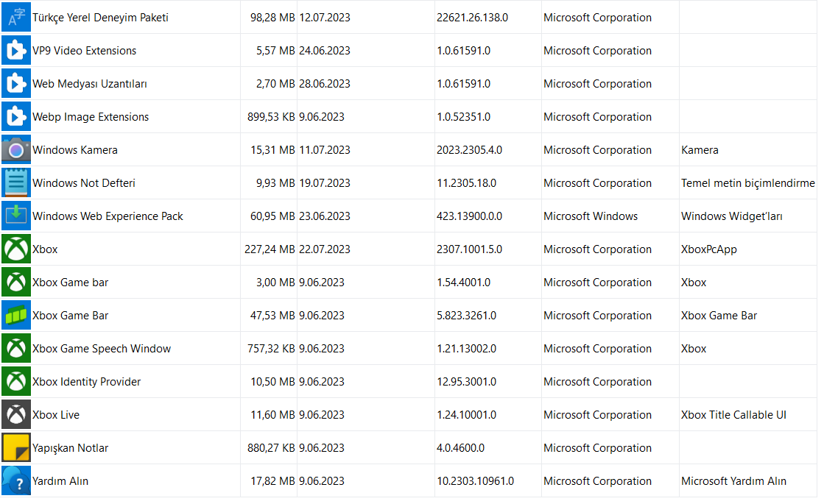Screen dimensions: 838x504
Task: Select the Windows Widget'ları description cell
Action: tap(731, 216)
